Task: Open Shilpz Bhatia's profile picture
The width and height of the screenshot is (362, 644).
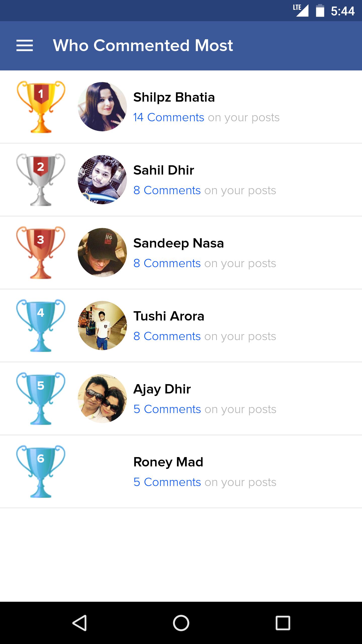Action: tap(102, 107)
